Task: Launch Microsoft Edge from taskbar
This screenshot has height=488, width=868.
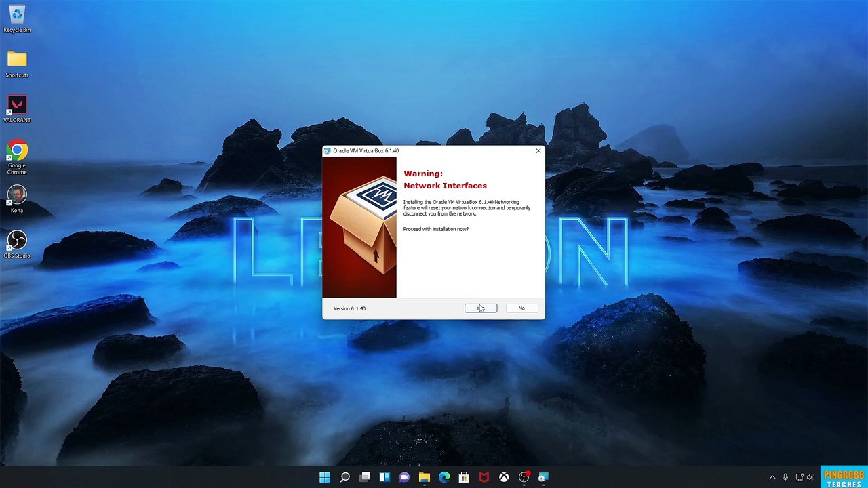Action: (x=444, y=477)
